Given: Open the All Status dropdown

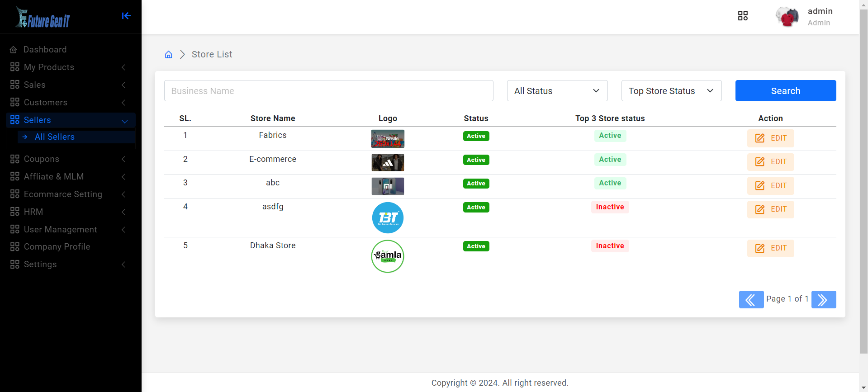Looking at the screenshot, I should (557, 91).
